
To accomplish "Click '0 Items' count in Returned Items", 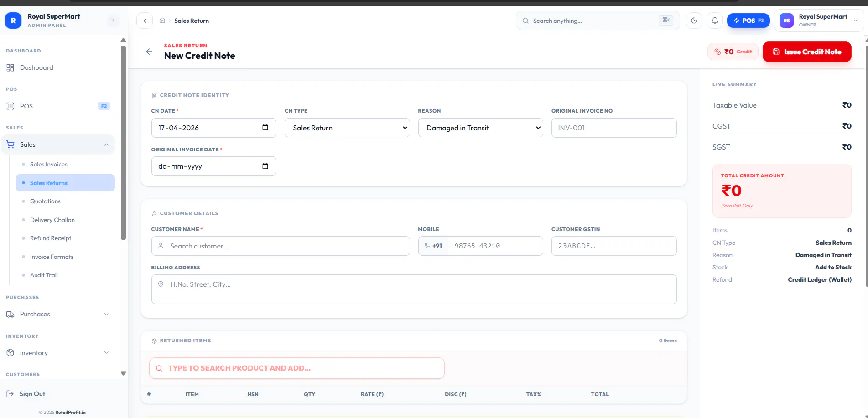I will tap(668, 341).
